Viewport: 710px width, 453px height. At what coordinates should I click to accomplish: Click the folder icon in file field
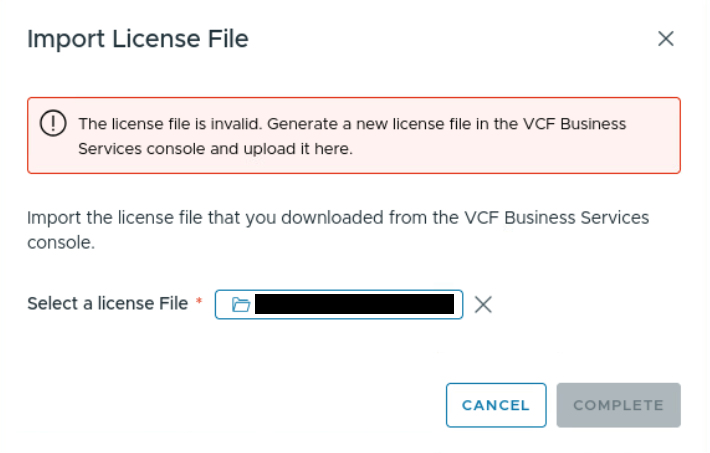(240, 304)
